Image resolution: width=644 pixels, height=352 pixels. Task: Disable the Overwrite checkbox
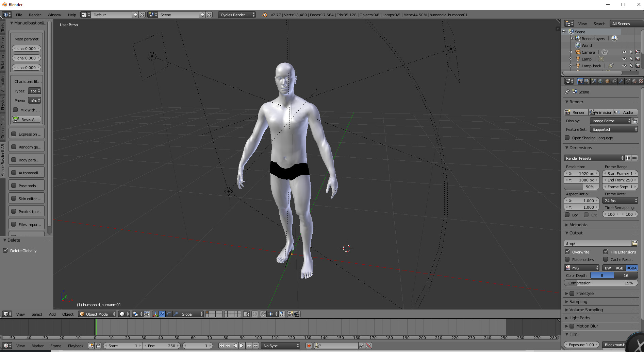point(567,252)
